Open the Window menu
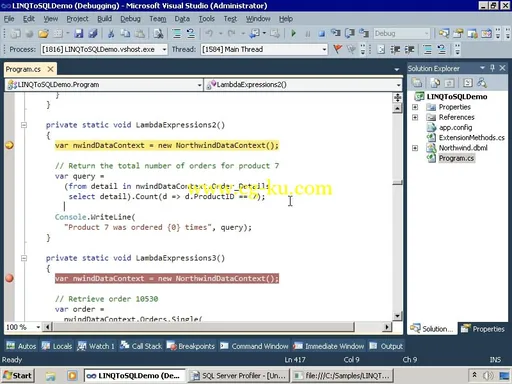The image size is (512, 384). coord(258,19)
